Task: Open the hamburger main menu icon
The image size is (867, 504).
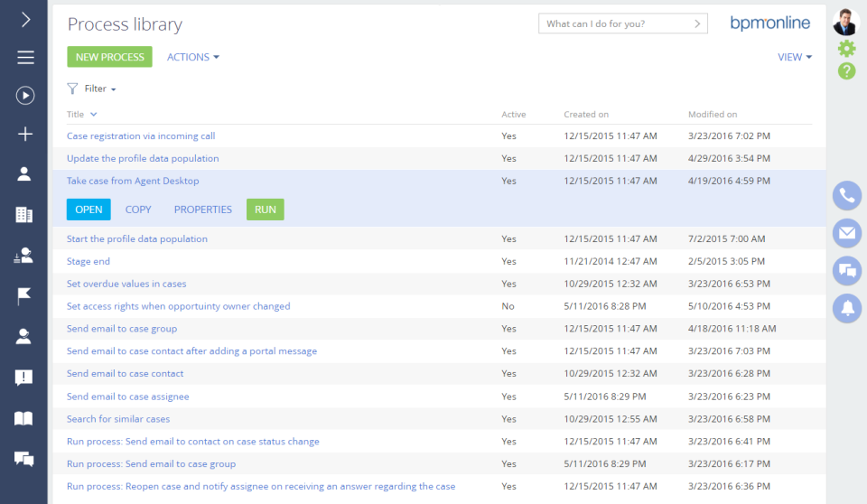Action: pos(25,57)
